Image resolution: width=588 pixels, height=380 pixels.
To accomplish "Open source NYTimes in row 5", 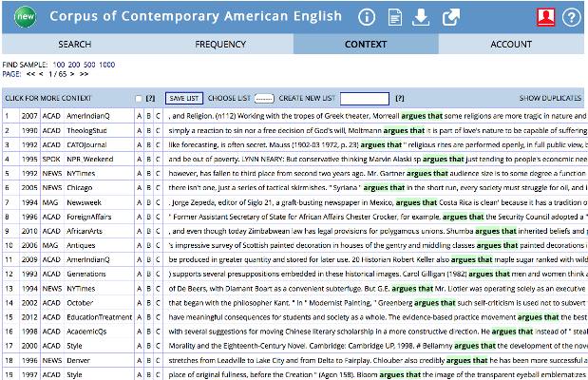I will [x=81, y=174].
